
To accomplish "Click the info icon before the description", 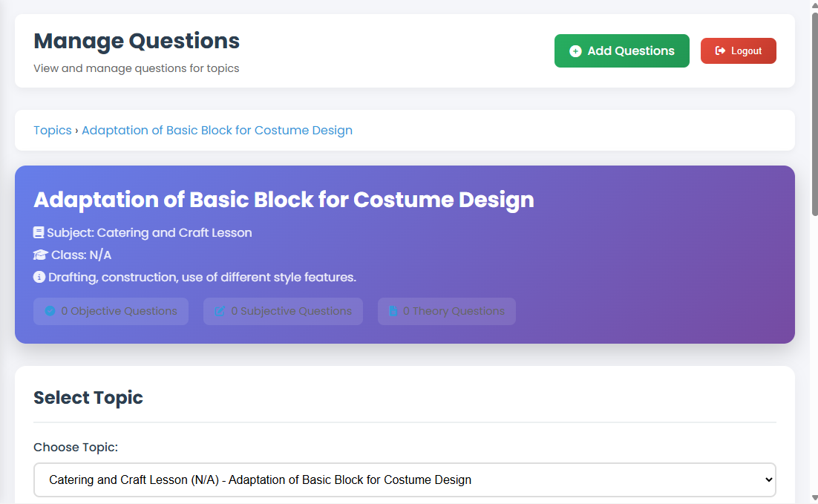I will 39,278.
